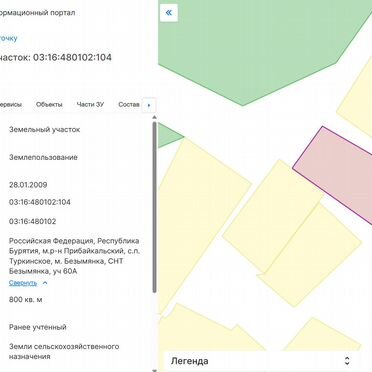Viewport: 372px width, 372px height.
Task: Click the address text Республика Бурятия
Action: click(x=74, y=246)
